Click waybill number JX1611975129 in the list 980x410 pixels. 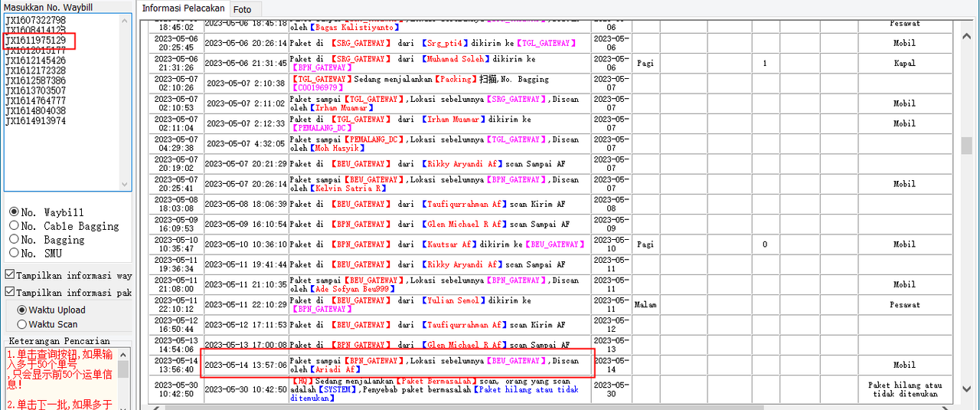35,40
